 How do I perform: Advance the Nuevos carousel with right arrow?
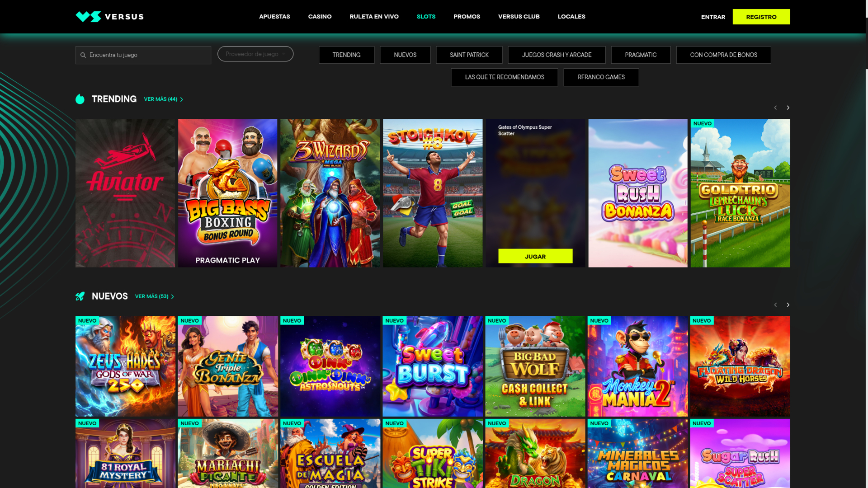point(788,305)
